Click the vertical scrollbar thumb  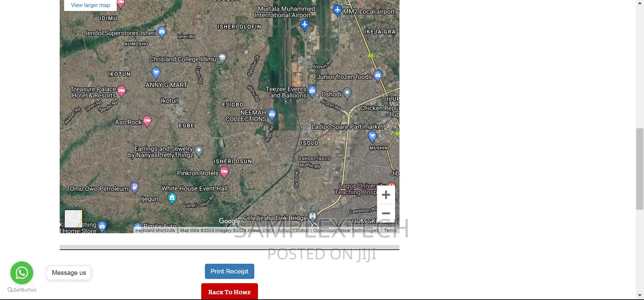click(x=640, y=169)
